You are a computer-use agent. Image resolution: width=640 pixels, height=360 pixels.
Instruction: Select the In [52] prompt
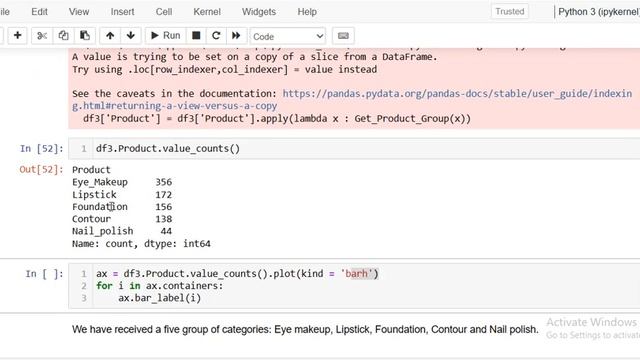[42, 149]
